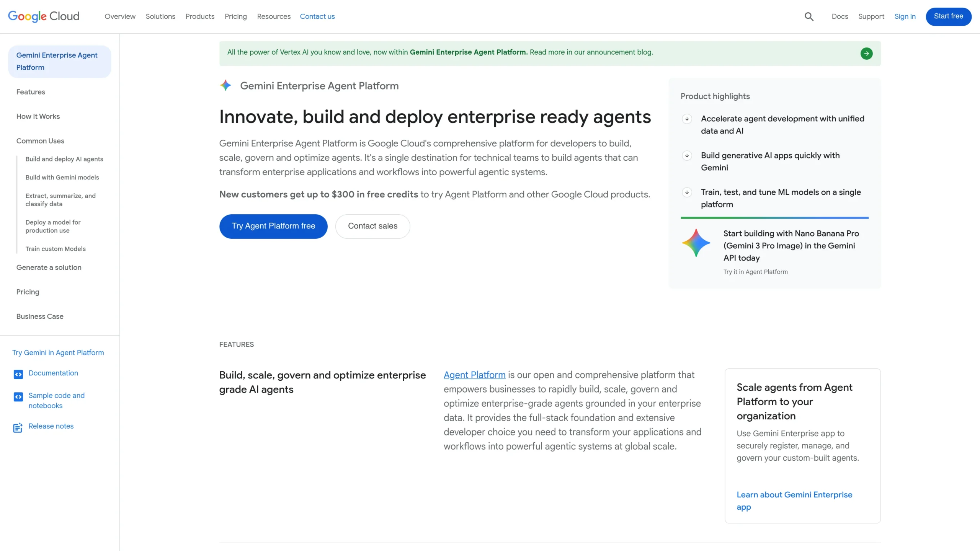This screenshot has width=980, height=551.
Task: Open the Support link
Action: point(871,16)
